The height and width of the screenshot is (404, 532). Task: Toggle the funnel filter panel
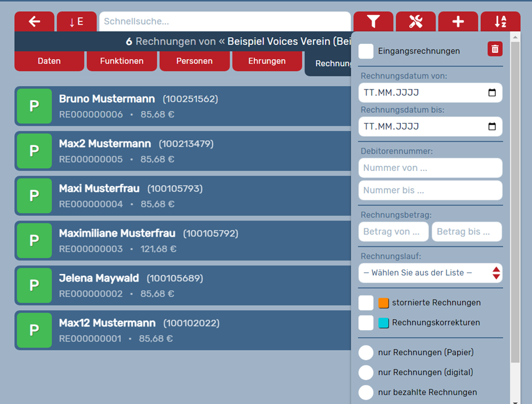[373, 21]
